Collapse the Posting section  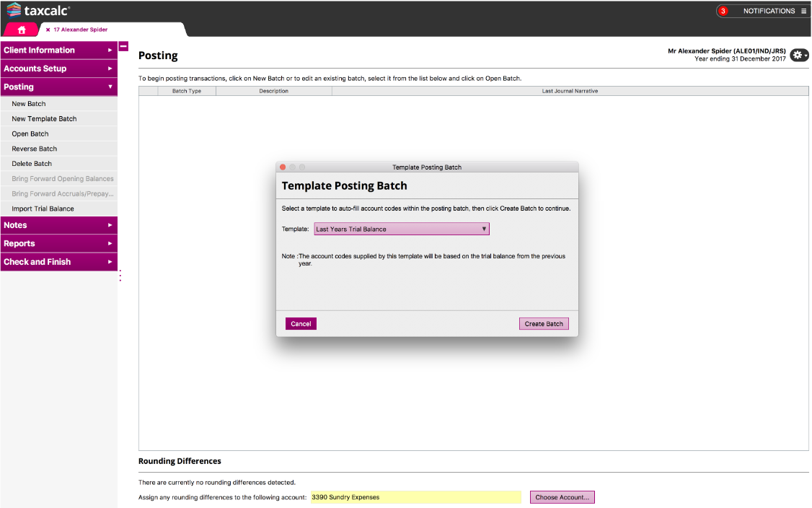click(58, 87)
